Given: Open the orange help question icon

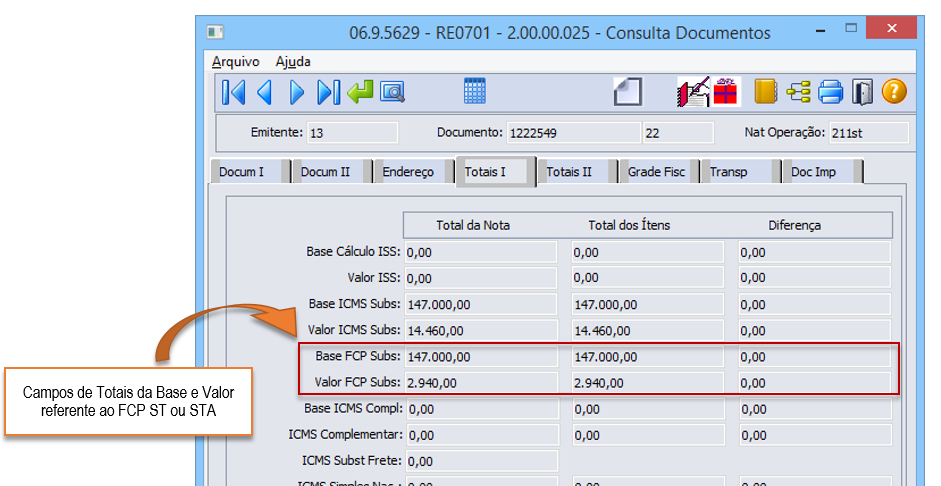Looking at the screenshot, I should pos(894,92).
